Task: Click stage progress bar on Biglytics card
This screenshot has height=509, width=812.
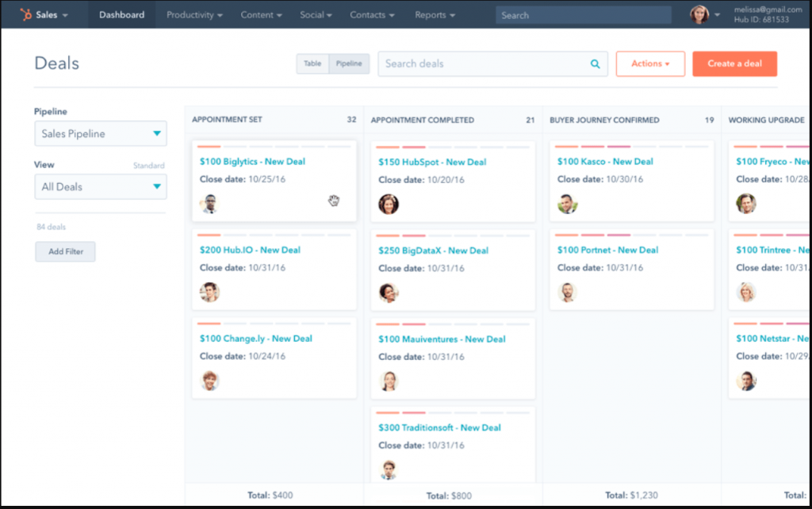Action: [x=274, y=147]
